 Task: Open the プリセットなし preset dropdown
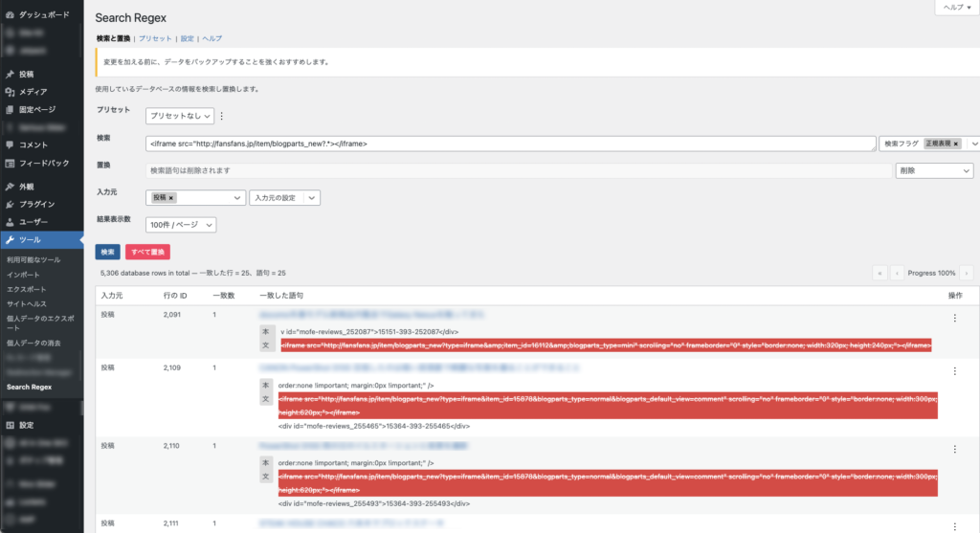(179, 116)
